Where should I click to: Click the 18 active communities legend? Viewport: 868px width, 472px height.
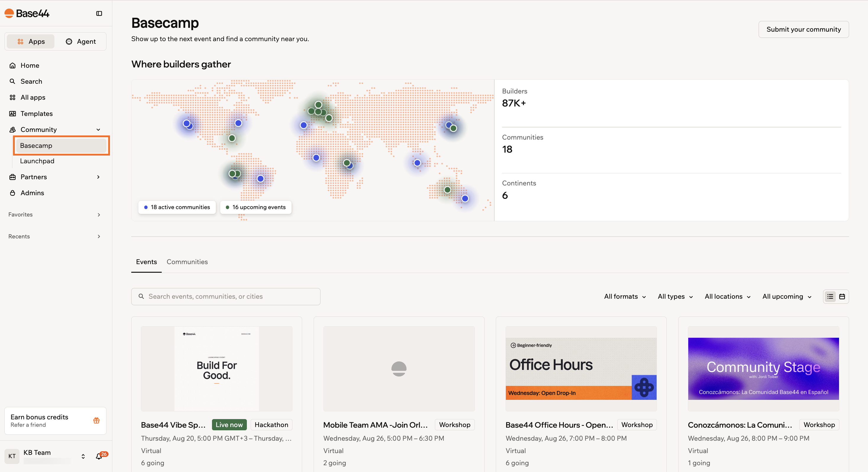pyautogui.click(x=177, y=207)
